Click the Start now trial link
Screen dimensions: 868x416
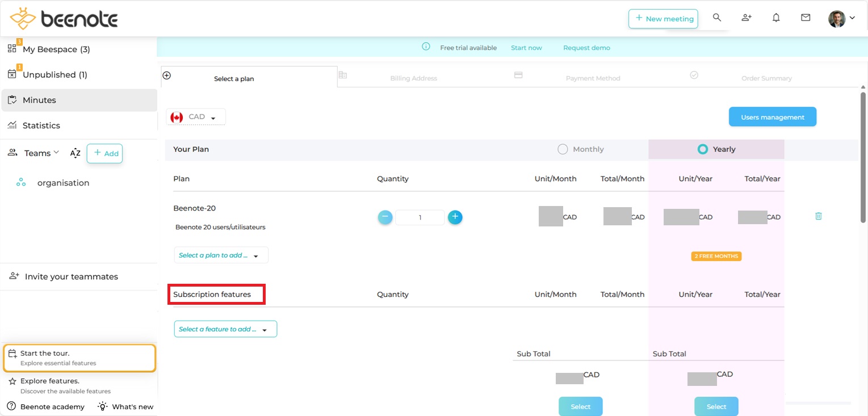[526, 48]
